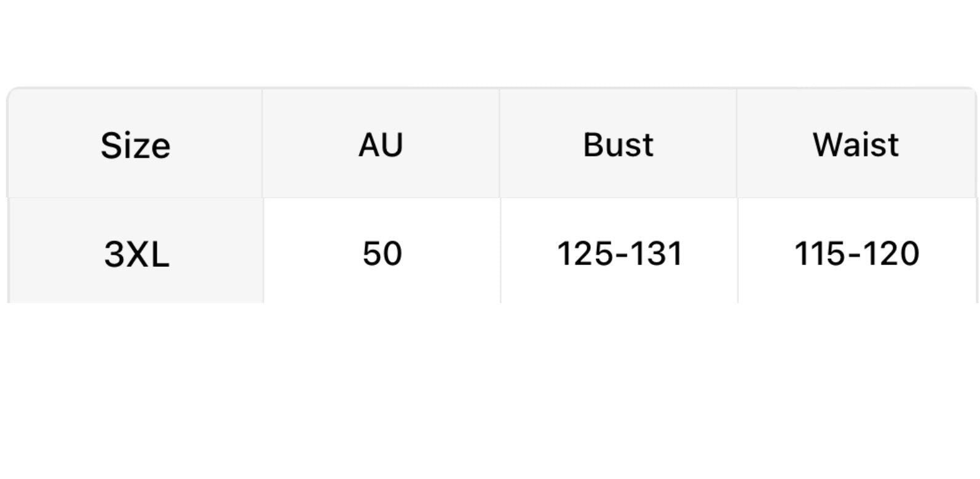Screen dimensions: 980x479
Task: Click the Size column header
Action: (x=135, y=145)
